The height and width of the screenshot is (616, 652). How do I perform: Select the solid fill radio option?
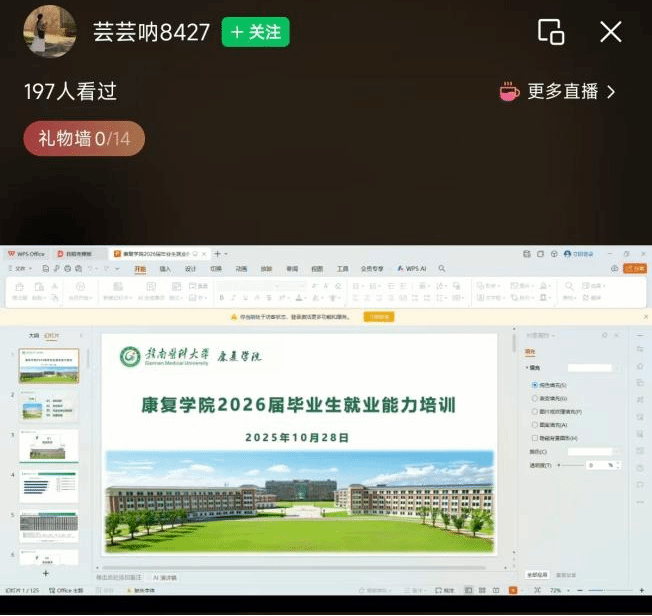(535, 385)
